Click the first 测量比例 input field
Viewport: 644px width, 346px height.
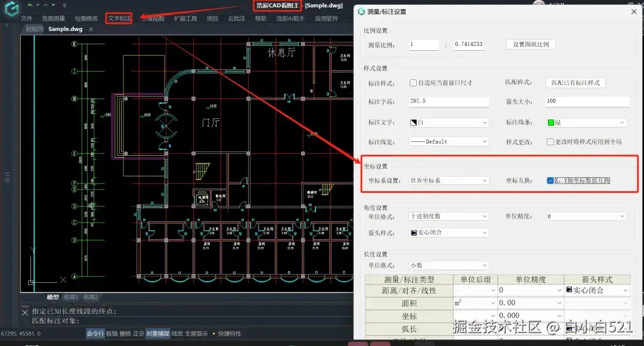pyautogui.click(x=424, y=44)
